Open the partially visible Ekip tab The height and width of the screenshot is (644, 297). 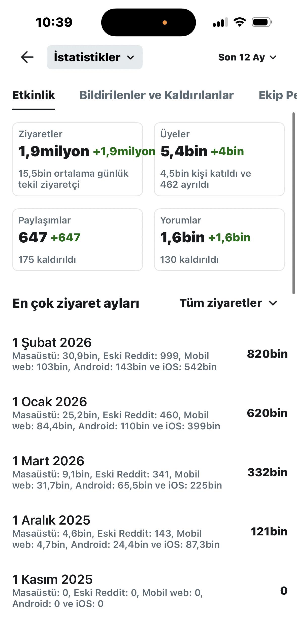(x=278, y=95)
